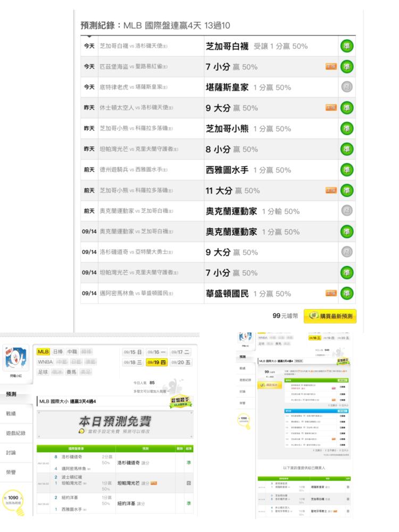The image size is (399, 532).
Task: Click result mark on 坦帕灣光芒 讓分 row
Action: coord(189,483)
